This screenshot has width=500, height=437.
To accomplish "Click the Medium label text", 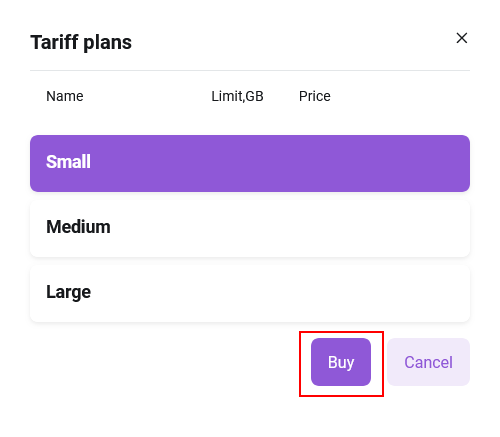I will [78, 227].
